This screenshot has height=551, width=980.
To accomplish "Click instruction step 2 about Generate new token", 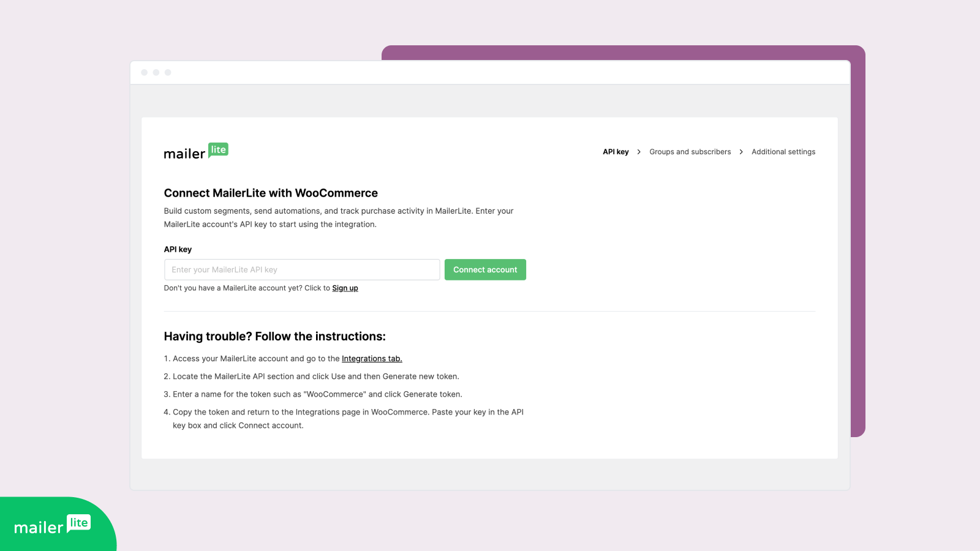I will pos(311,377).
